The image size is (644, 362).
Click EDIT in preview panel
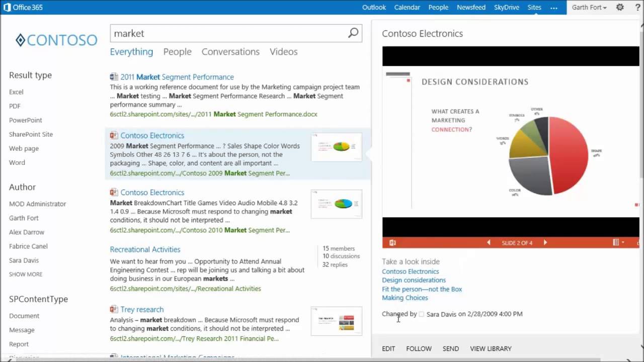point(388,348)
